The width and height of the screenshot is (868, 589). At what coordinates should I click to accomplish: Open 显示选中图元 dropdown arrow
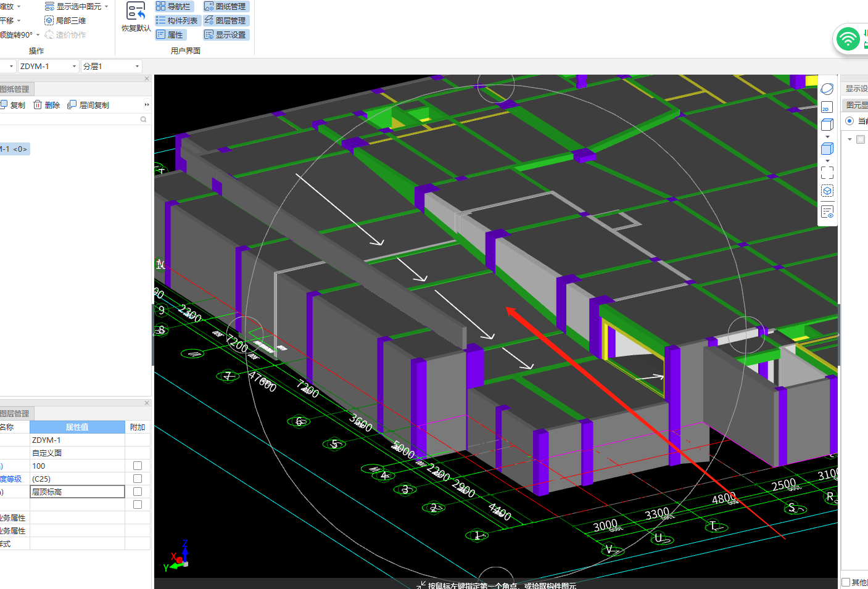pos(107,6)
